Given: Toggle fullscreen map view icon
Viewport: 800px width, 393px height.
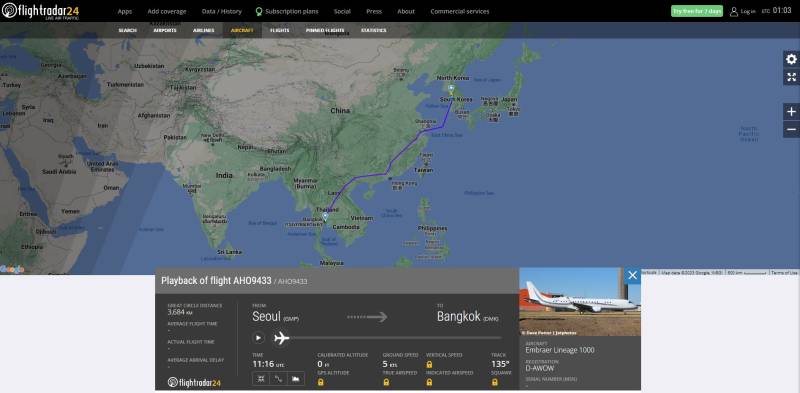Looking at the screenshot, I should pos(791,77).
